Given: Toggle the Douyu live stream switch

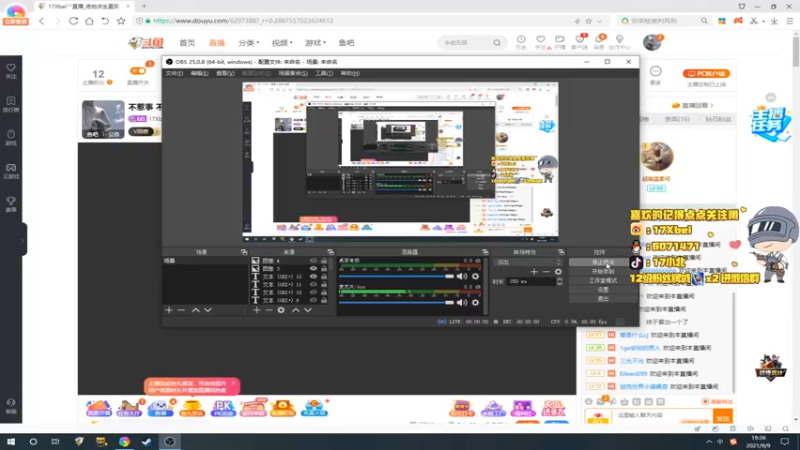Looking at the screenshot, I should (x=138, y=71).
